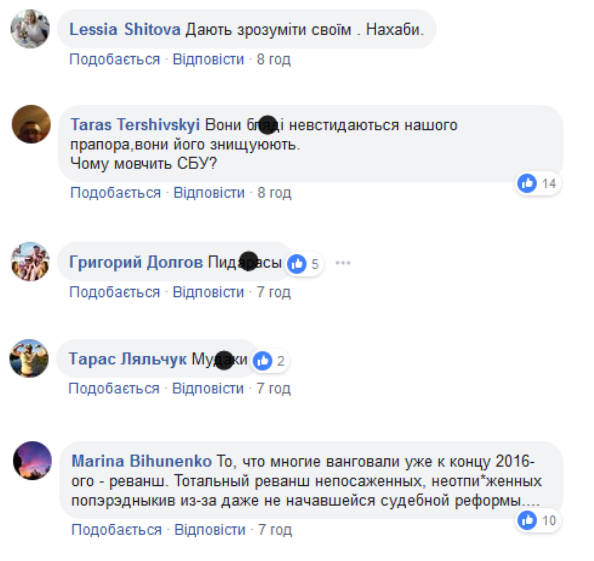Reply to Taras Tershivskyi via Відповісти
Screen dimensions: 594x561
coord(209,193)
